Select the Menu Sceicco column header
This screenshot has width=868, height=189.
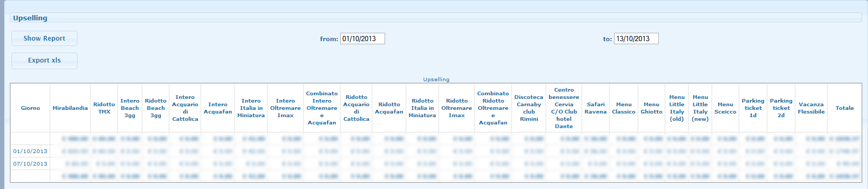pyautogui.click(x=725, y=108)
